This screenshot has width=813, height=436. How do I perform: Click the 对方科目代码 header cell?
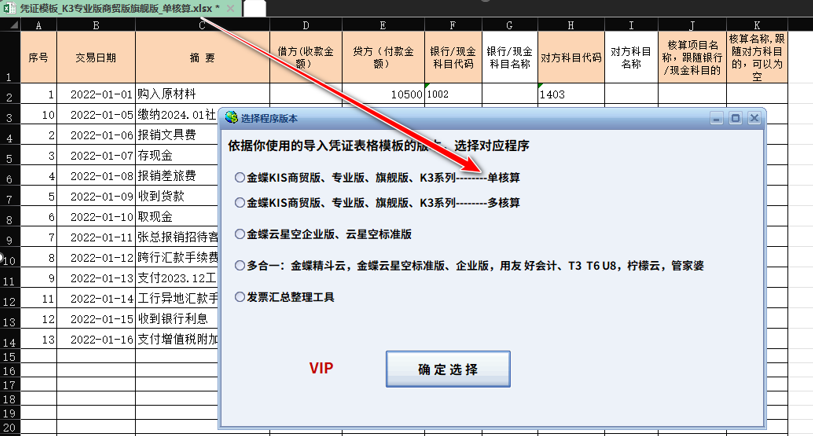tap(571, 58)
